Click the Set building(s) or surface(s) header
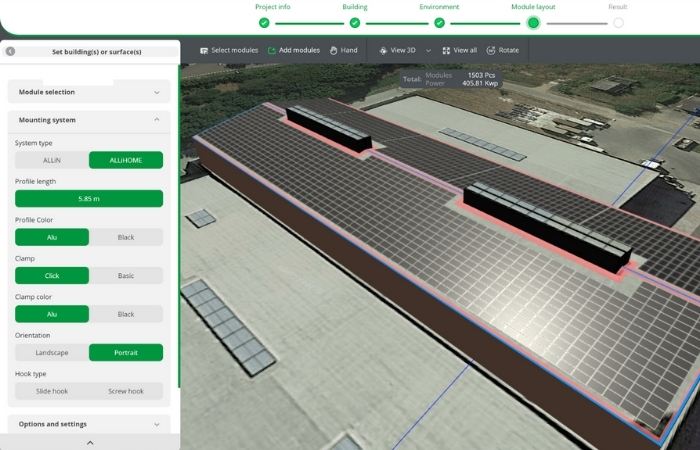The height and width of the screenshot is (450, 700). coord(96,52)
